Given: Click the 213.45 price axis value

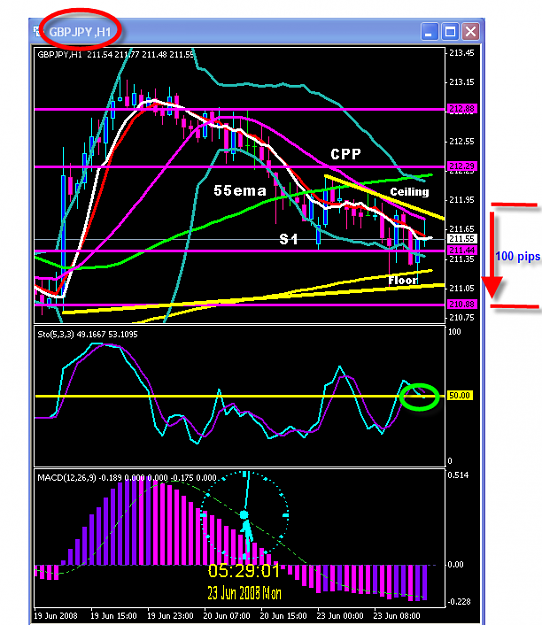Looking at the screenshot, I should 461,53.
